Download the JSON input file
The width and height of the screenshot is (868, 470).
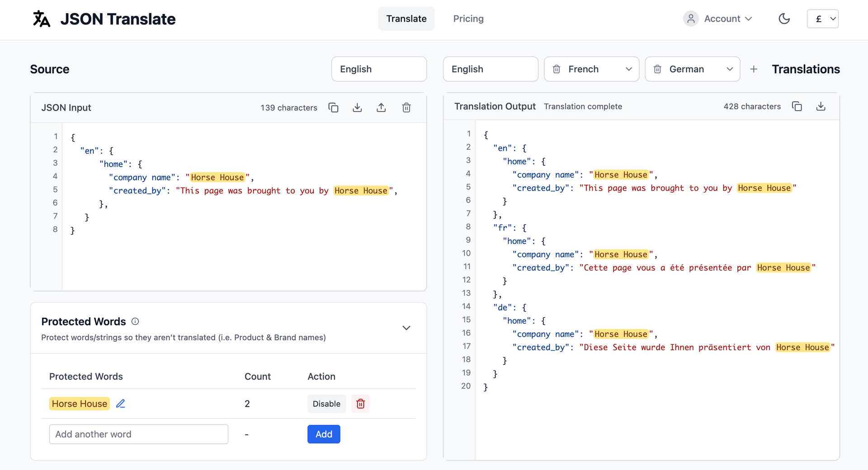coord(357,108)
